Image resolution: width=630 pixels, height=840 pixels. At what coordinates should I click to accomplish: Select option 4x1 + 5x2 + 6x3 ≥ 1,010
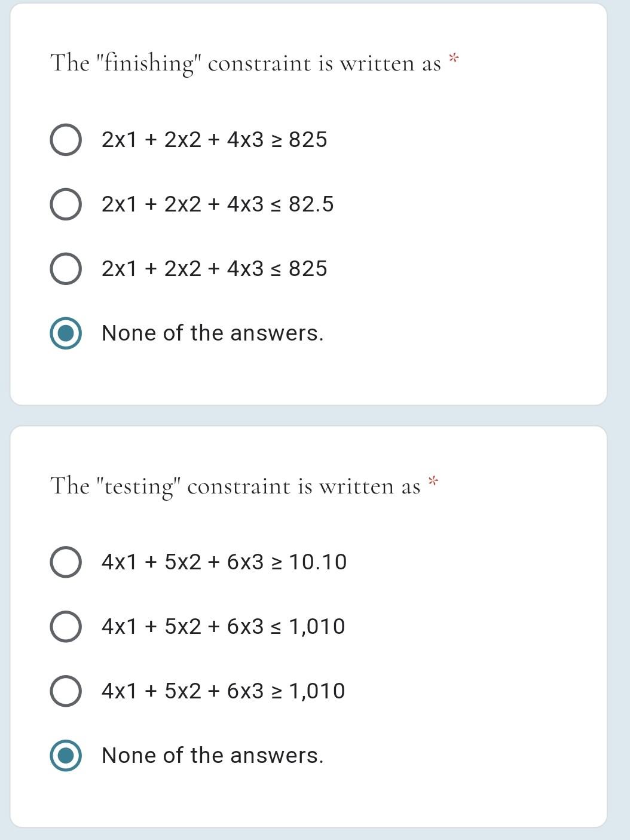click(x=66, y=691)
